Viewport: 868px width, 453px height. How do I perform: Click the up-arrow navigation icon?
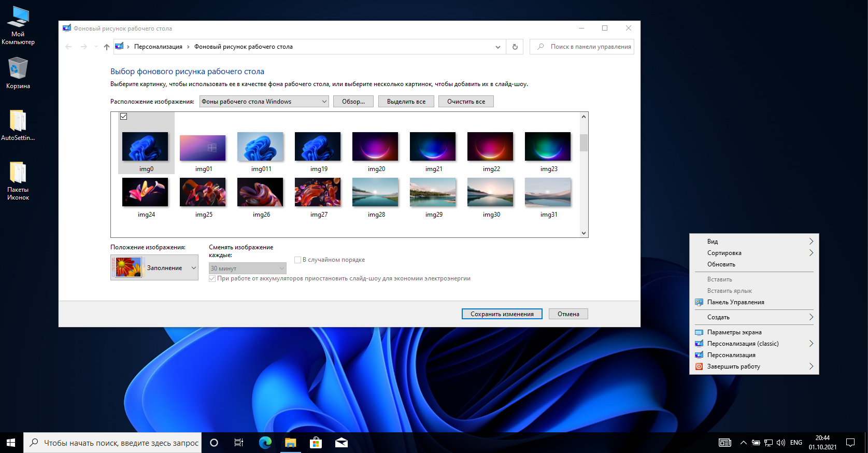tap(107, 47)
